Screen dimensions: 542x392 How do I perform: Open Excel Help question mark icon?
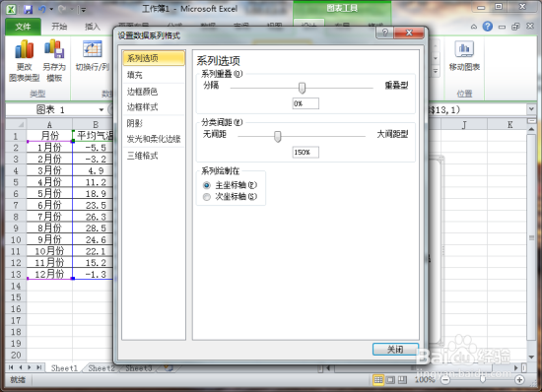click(488, 27)
